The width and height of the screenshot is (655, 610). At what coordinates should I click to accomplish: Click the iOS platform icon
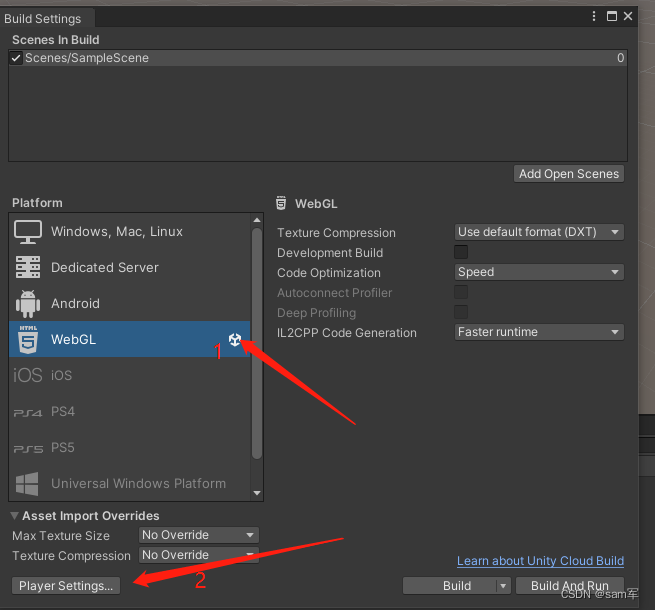28,375
